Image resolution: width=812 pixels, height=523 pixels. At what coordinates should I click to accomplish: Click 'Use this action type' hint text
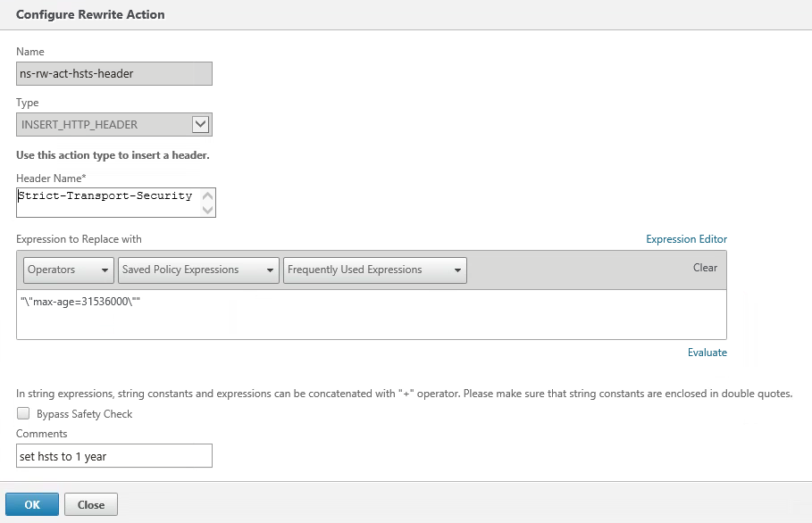(x=113, y=155)
